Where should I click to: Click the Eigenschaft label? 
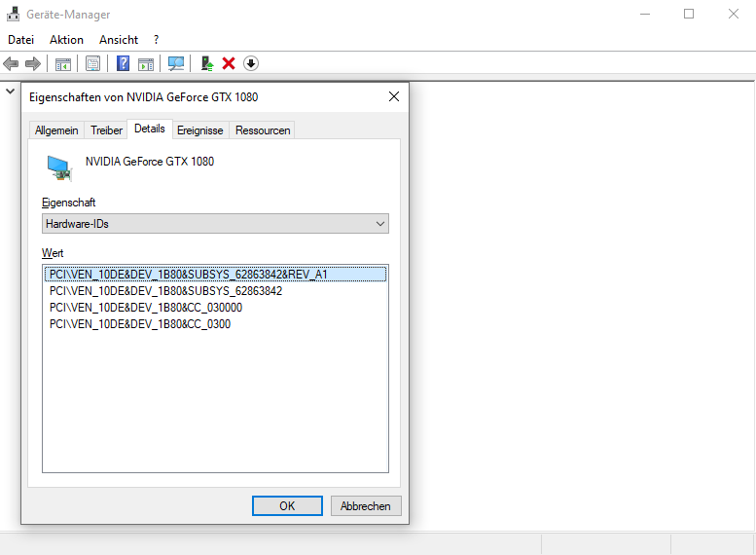[68, 203]
